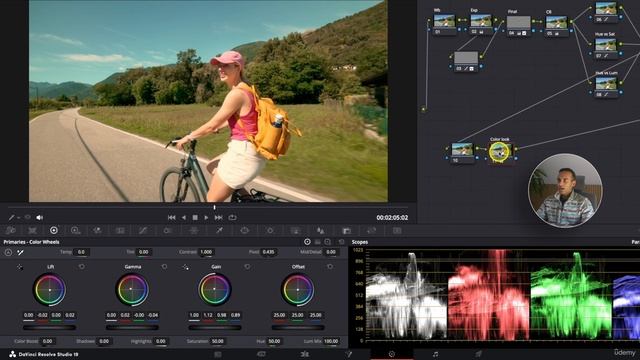Toggle loop playback
640x360 pixels.
(x=232, y=218)
